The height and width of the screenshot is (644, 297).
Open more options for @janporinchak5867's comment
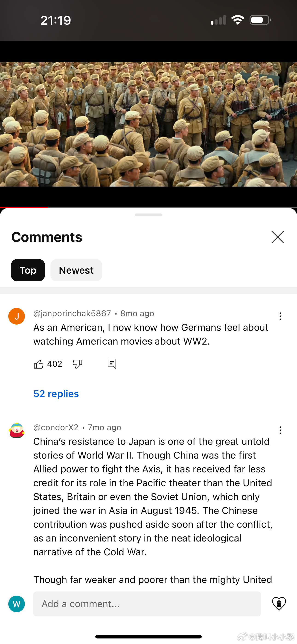[280, 316]
